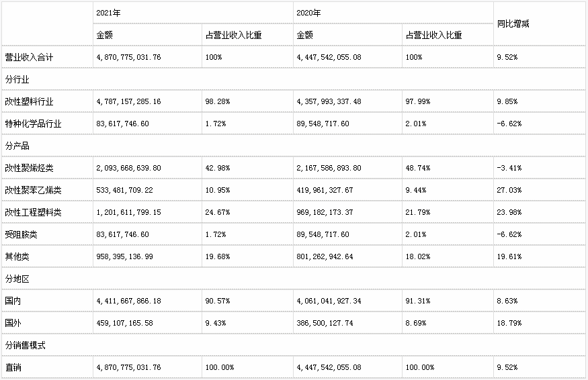Select the 改性聚苯乙烯类 row label
This screenshot has width=588, height=380.
point(34,190)
